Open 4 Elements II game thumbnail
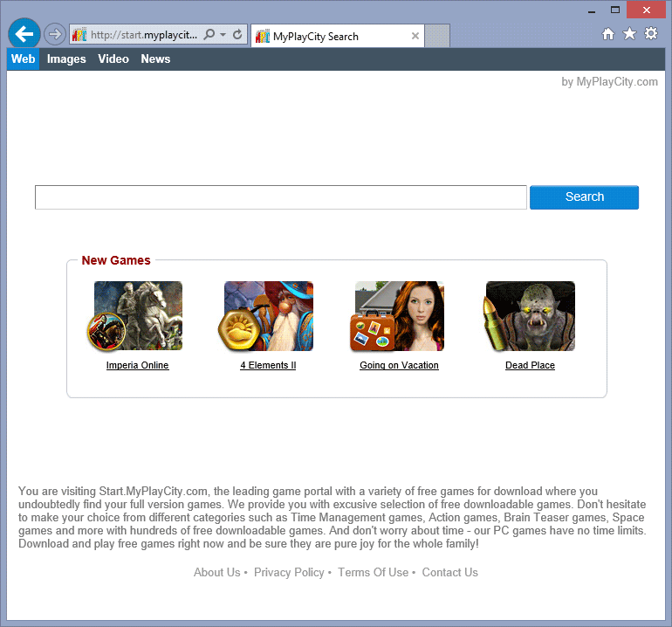The image size is (672, 627). tap(265, 316)
